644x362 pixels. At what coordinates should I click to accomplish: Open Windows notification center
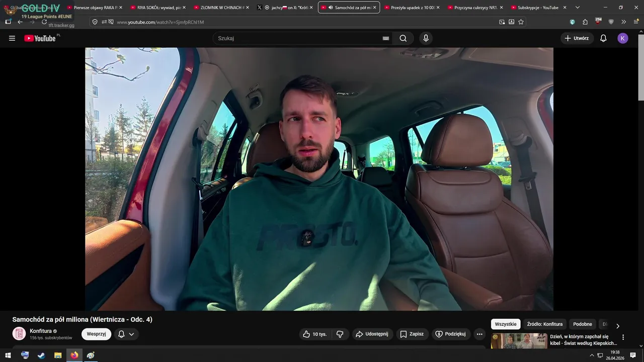(633, 355)
